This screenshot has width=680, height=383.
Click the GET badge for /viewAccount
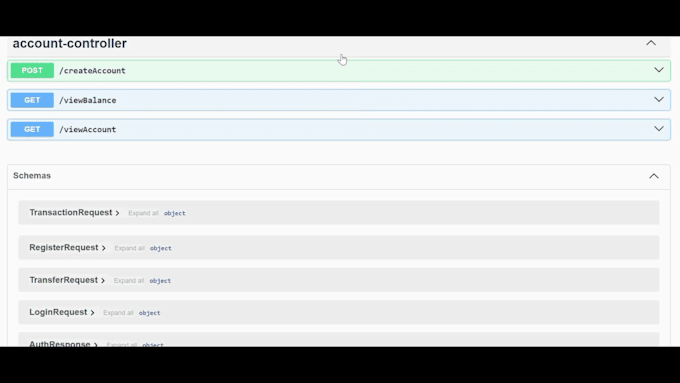pos(32,129)
